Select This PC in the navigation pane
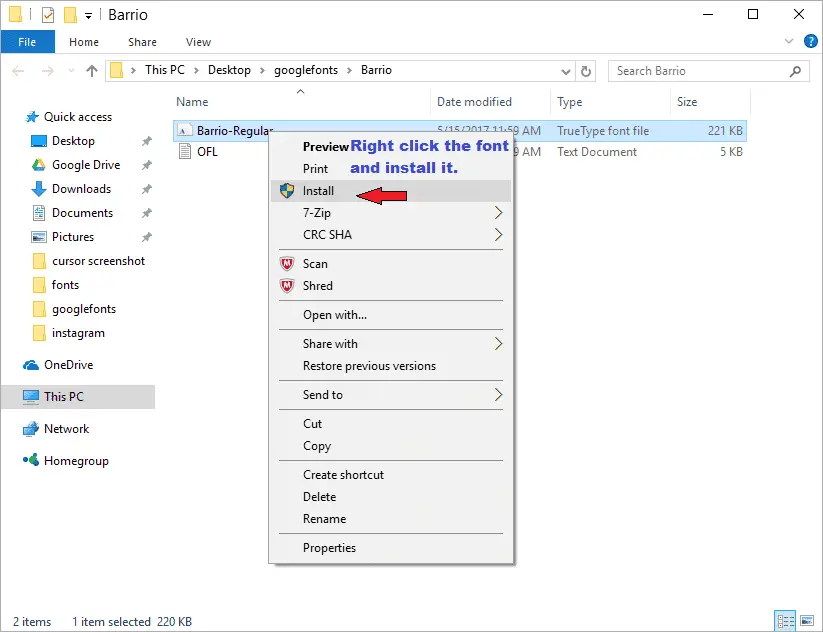This screenshot has height=632, width=823. 78,397
